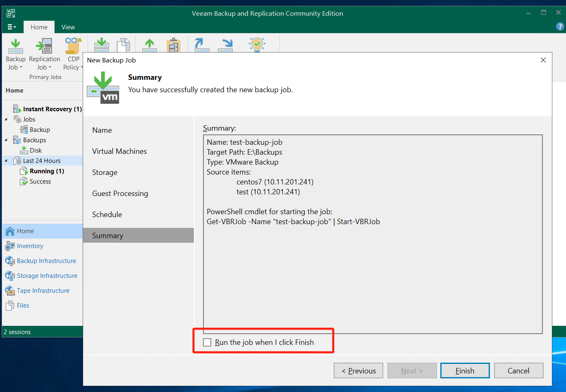Viewport: 566px width, 392px height.
Task: Close the New Backup Job dialog
Action: tap(543, 60)
